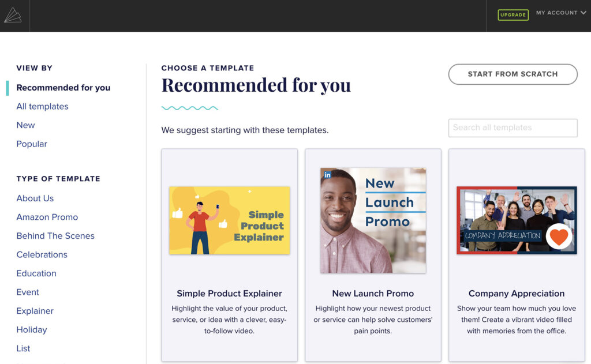This screenshot has width=591, height=364.
Task: Browse Behind The Scenes templates
Action: coord(55,235)
